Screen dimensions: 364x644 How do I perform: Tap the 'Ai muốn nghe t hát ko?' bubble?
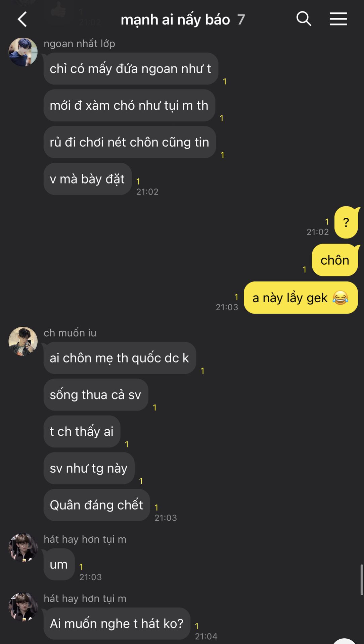[117, 624]
